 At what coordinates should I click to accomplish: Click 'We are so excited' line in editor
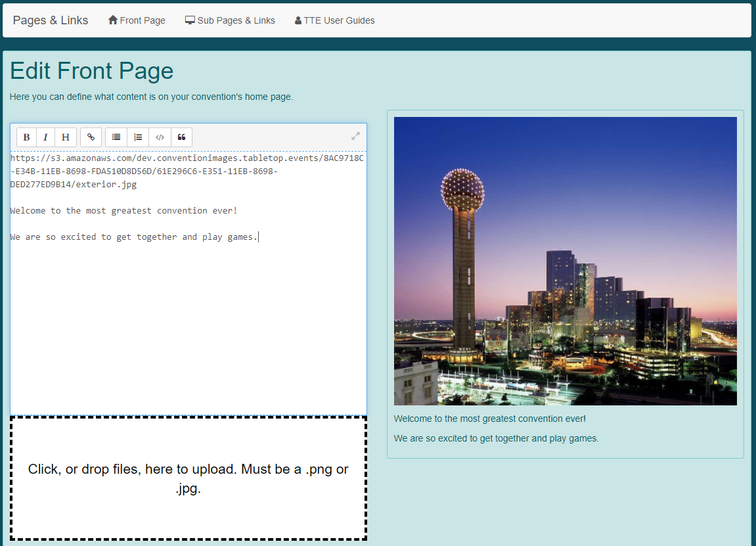(134, 237)
